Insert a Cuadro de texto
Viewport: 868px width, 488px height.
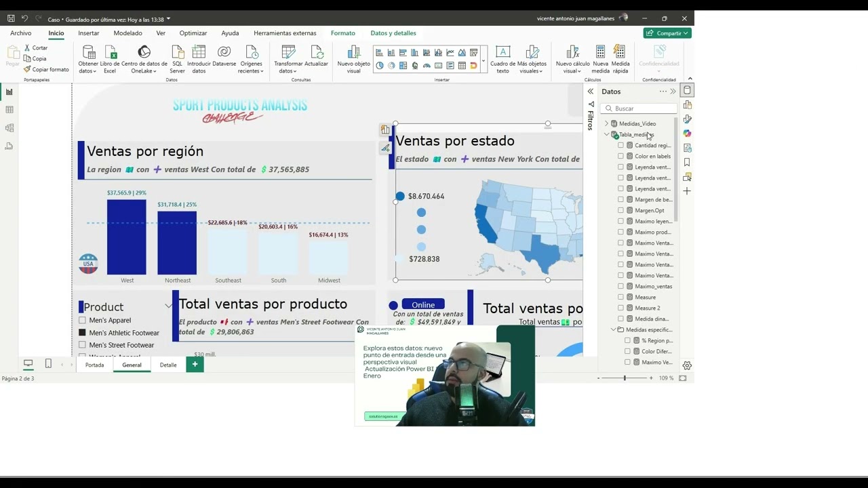(502, 60)
